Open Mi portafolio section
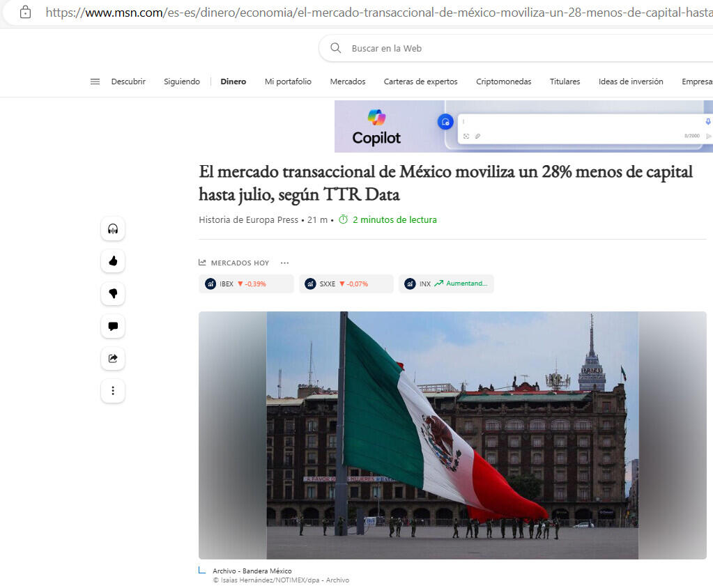Image resolution: width=713 pixels, height=588 pixels. pos(288,82)
